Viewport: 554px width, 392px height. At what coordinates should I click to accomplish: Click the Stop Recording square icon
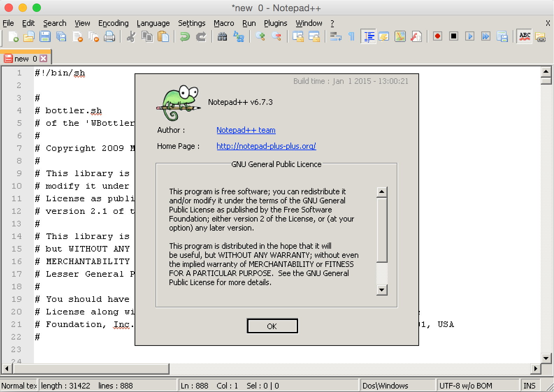(x=454, y=36)
